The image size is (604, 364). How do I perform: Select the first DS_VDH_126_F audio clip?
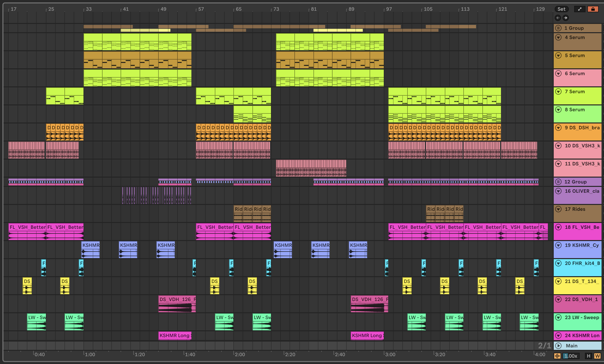click(177, 299)
